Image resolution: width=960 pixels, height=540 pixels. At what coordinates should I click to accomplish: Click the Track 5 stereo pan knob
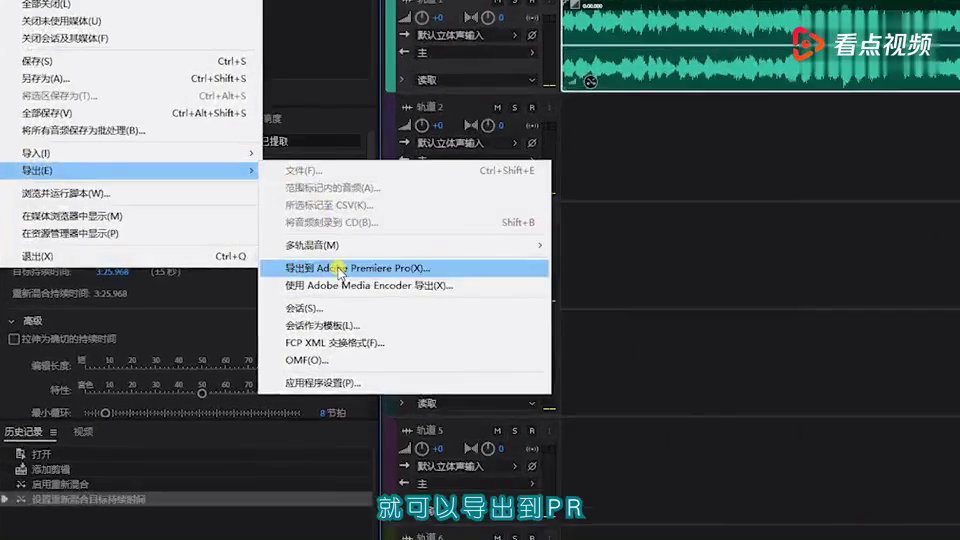pos(487,449)
